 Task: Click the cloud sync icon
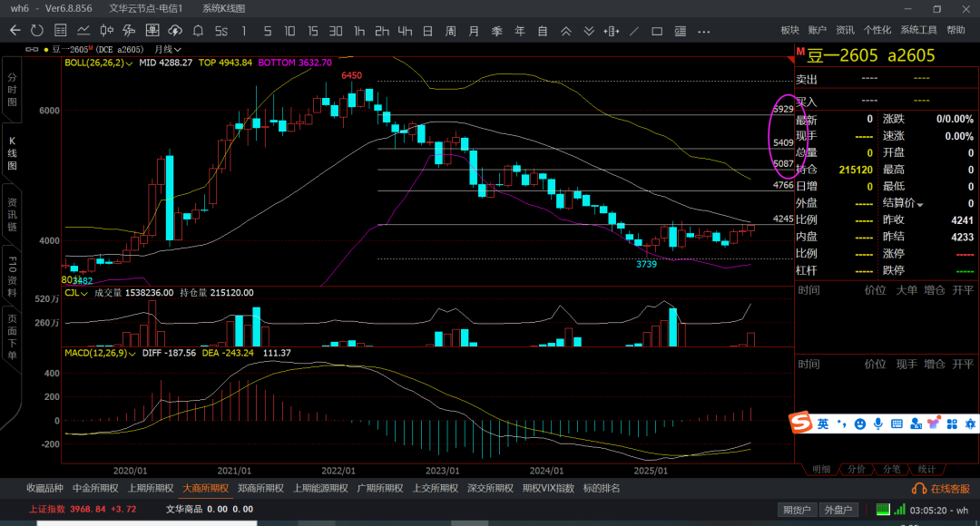click(175, 31)
